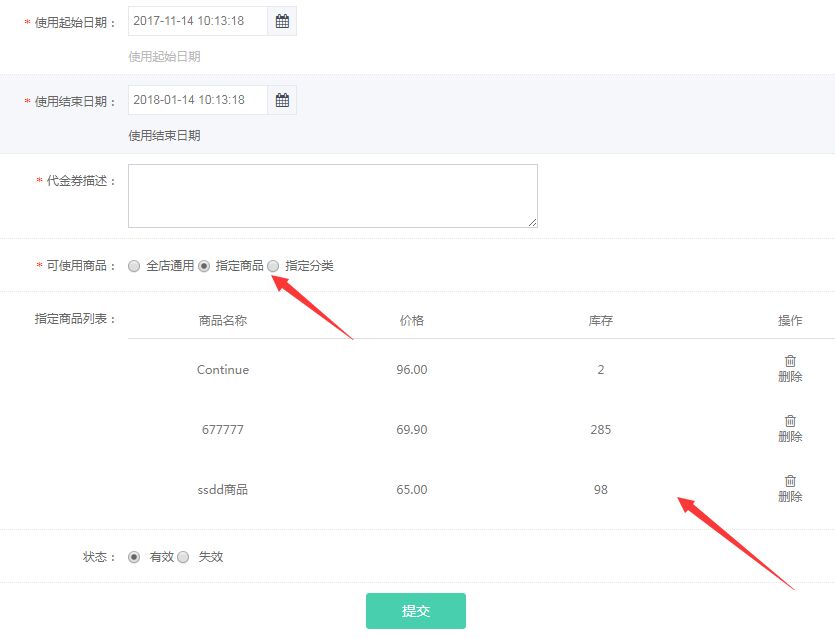The width and height of the screenshot is (835, 638).
Task: Set status to 有效
Action: click(x=134, y=557)
